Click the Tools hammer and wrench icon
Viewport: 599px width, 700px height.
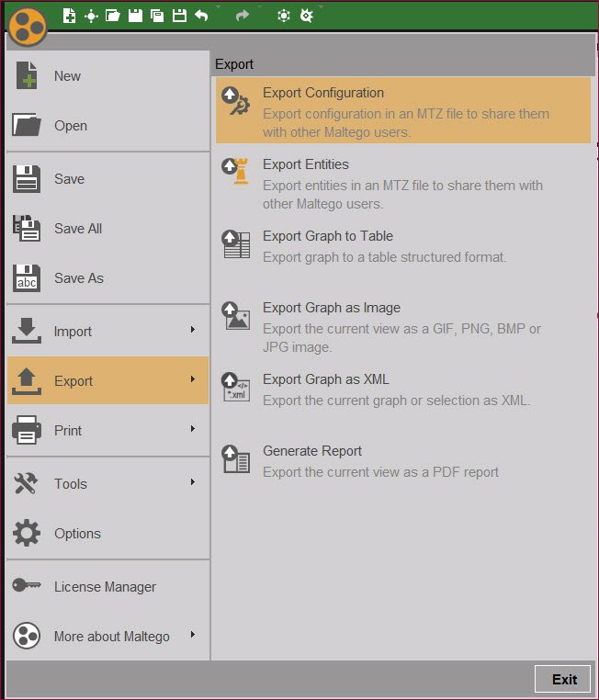tap(26, 483)
